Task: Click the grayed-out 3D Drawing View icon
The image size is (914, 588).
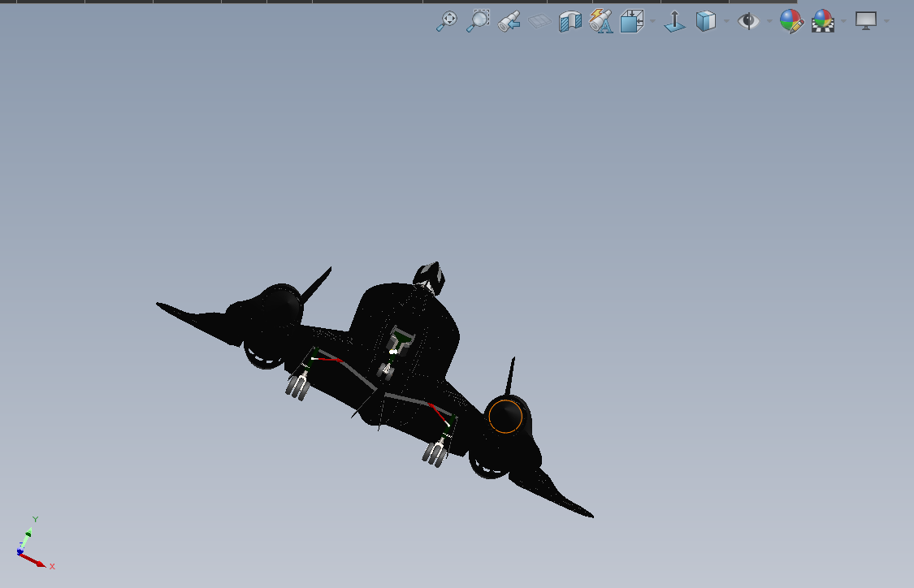Action: tap(539, 22)
